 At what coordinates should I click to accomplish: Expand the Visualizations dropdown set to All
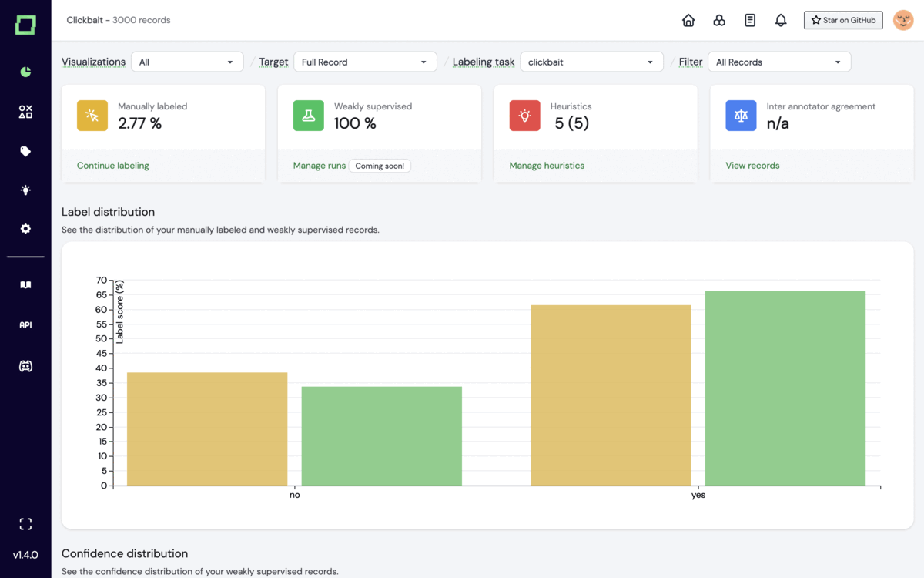click(187, 62)
